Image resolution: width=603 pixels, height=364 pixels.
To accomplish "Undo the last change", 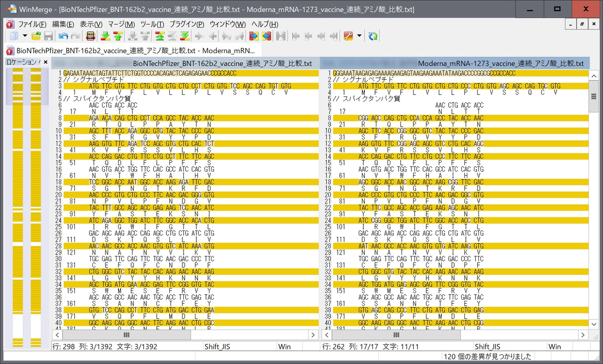I will (x=64, y=36).
